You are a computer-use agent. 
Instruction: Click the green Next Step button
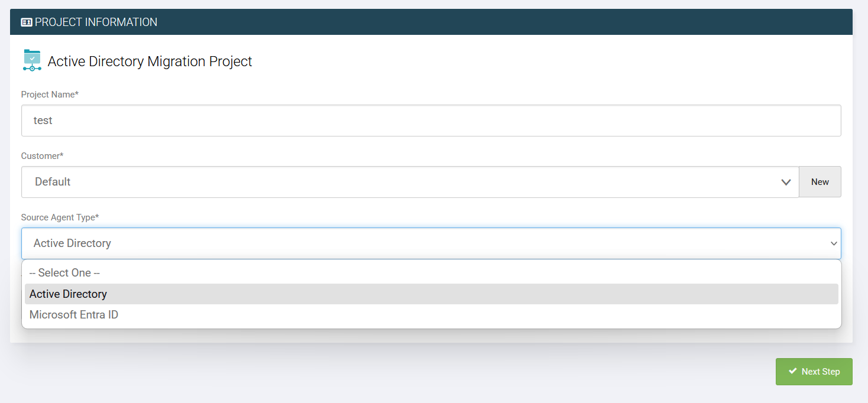point(814,371)
